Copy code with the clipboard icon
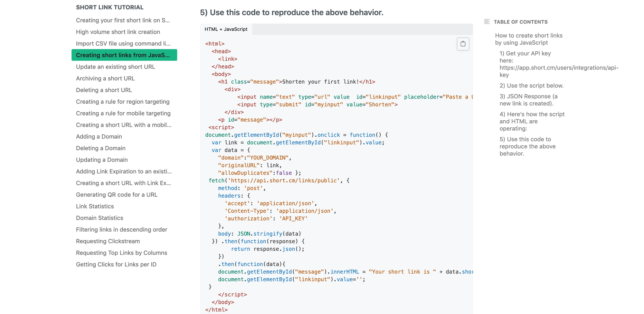 click(x=463, y=44)
